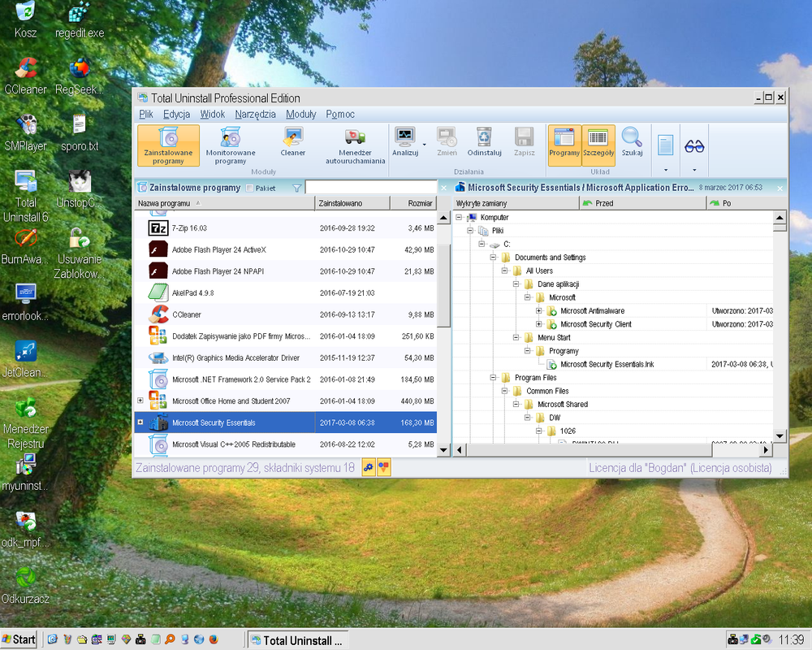812x650 pixels.
Task: Select SMPlayer desktop icon
Action: [25, 133]
